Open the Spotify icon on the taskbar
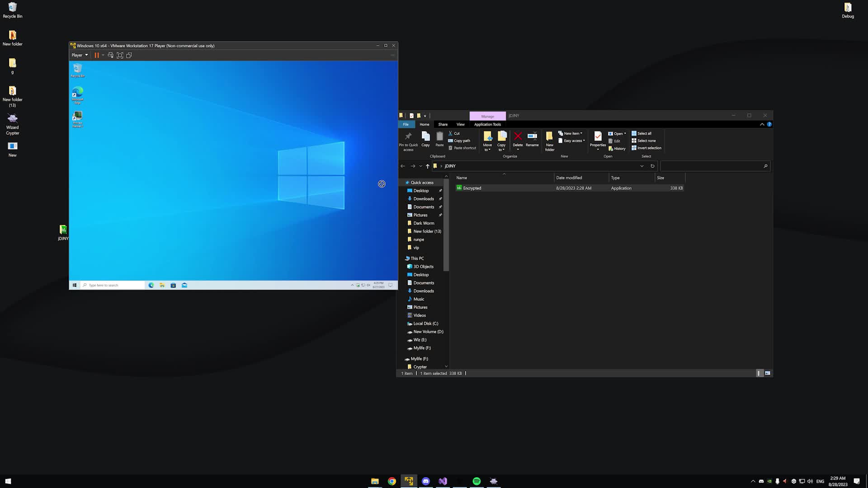 476,481
